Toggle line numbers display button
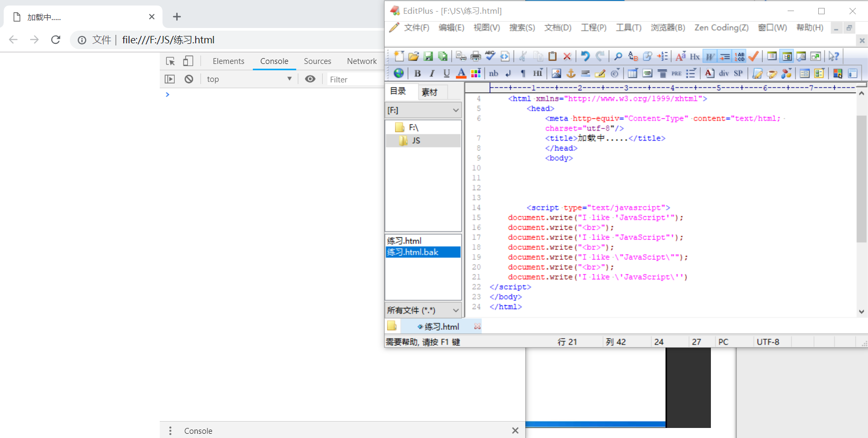The height and width of the screenshot is (438, 868). tap(739, 56)
